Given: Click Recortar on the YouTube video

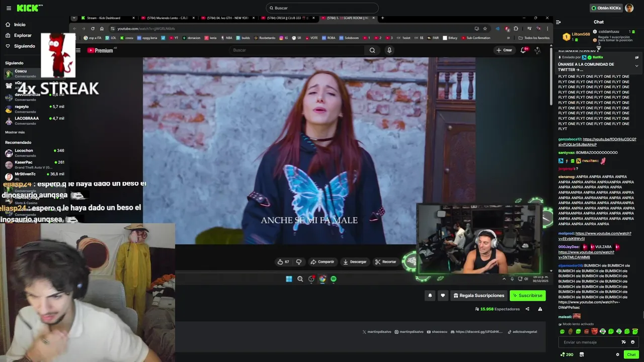Looking at the screenshot, I should [385, 262].
